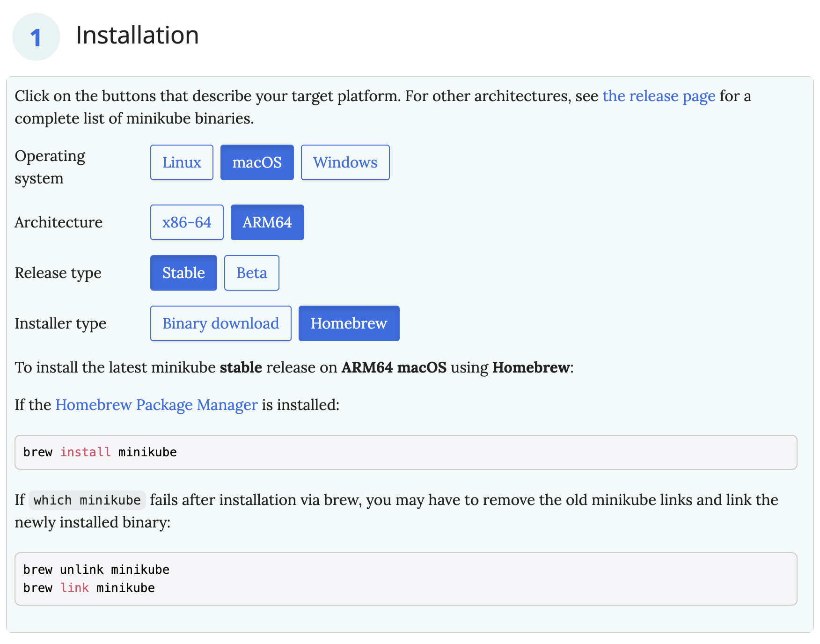Click the brew link minikube command line
The image size is (820, 644).
click(x=89, y=588)
